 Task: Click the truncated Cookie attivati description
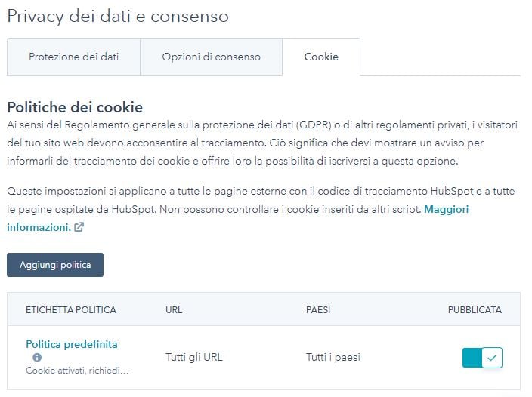point(77,371)
